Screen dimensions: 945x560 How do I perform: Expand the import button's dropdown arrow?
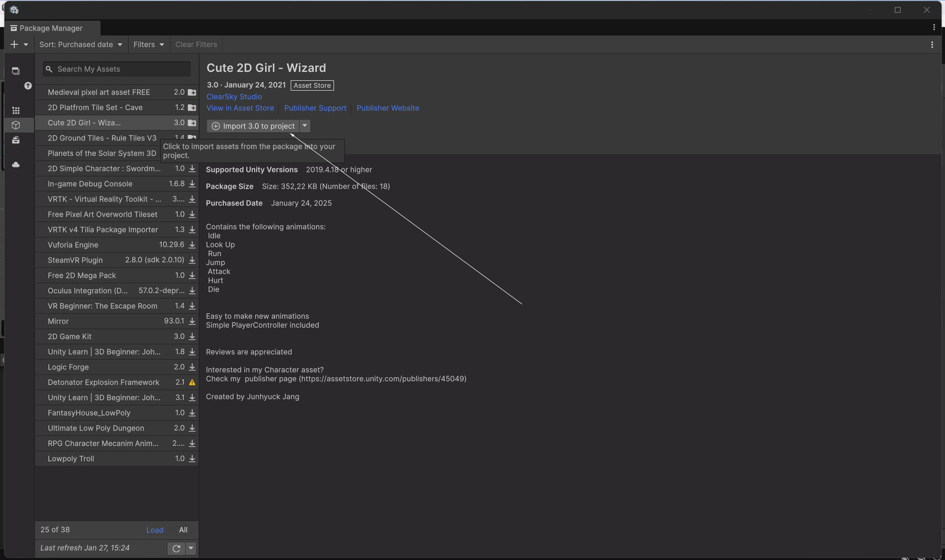(x=305, y=126)
